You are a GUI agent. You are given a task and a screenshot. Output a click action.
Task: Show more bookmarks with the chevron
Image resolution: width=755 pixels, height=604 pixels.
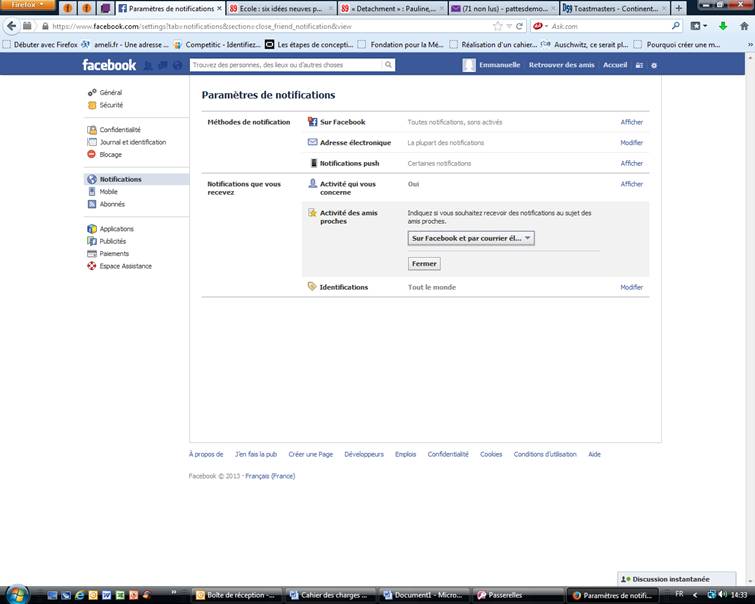pos(750,45)
